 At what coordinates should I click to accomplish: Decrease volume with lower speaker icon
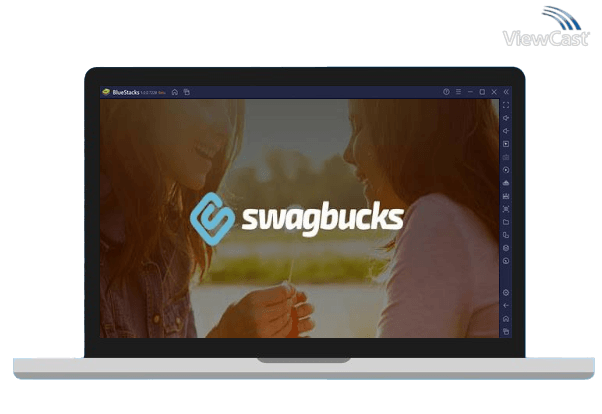506,131
